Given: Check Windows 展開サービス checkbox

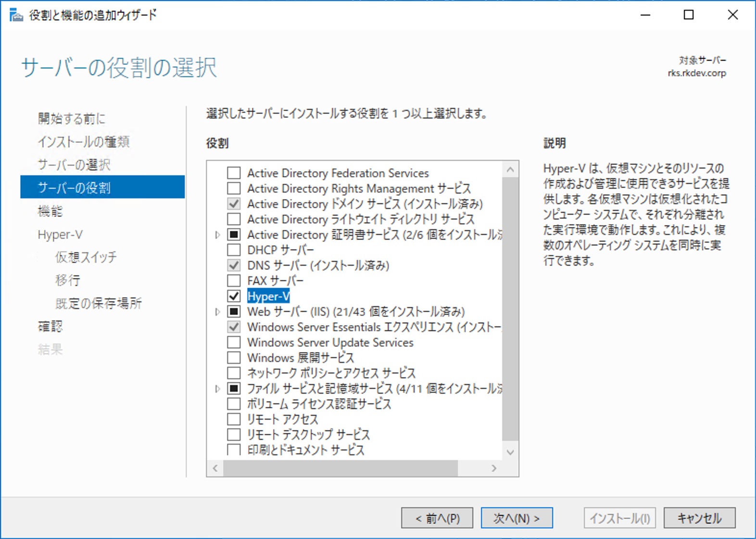Looking at the screenshot, I should click(x=234, y=358).
